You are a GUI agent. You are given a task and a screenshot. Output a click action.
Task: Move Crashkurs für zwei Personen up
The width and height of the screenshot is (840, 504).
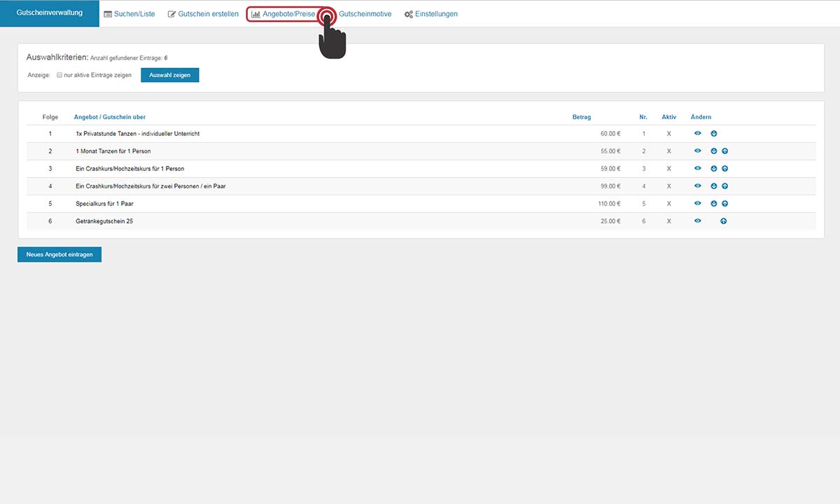coord(724,185)
